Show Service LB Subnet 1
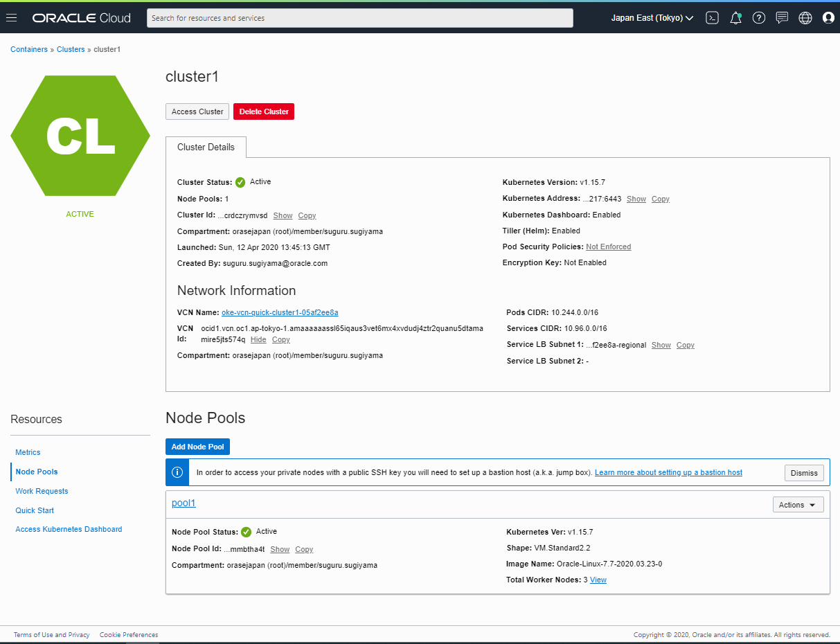 [661, 345]
